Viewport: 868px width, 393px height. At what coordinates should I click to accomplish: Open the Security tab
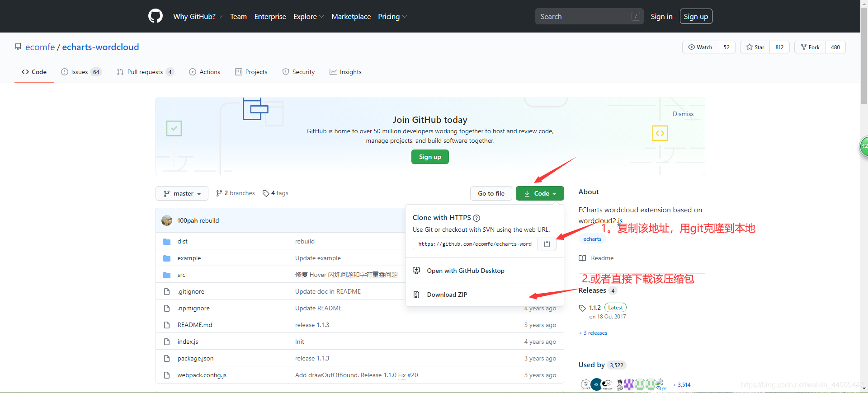click(x=298, y=72)
